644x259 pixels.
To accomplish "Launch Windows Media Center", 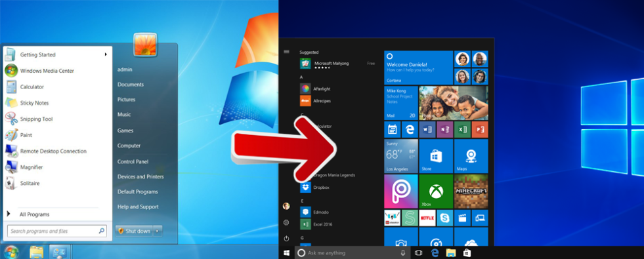I will coord(58,71).
